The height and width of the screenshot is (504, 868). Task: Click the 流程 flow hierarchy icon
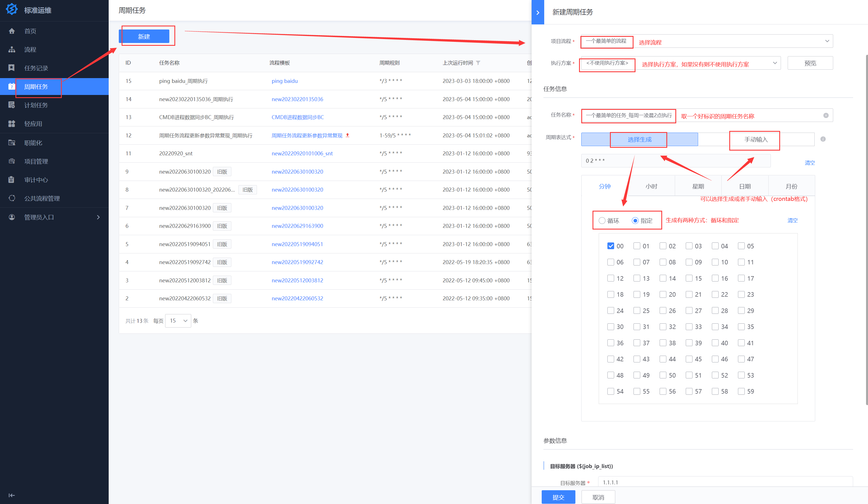(x=12, y=50)
